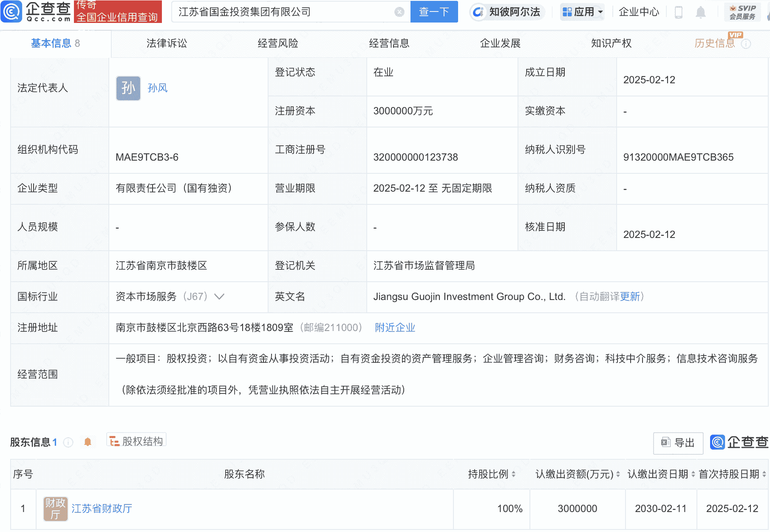770x532 pixels.
Task: Click the 孙 avatar of legal representative
Action: (x=128, y=88)
